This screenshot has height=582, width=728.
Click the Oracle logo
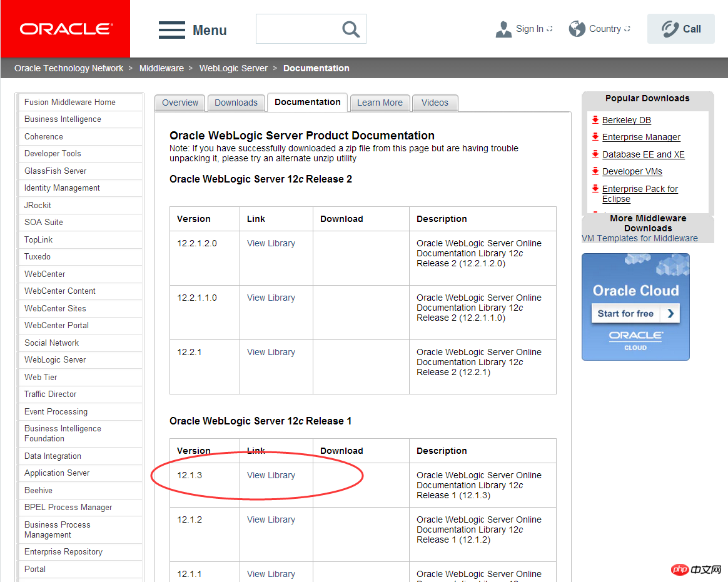[66, 29]
